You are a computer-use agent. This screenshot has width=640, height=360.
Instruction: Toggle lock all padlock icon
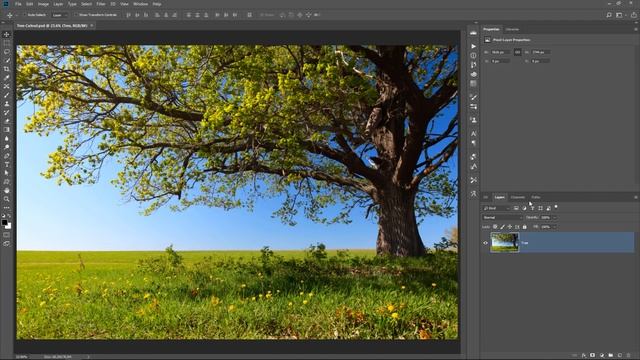tap(524, 227)
